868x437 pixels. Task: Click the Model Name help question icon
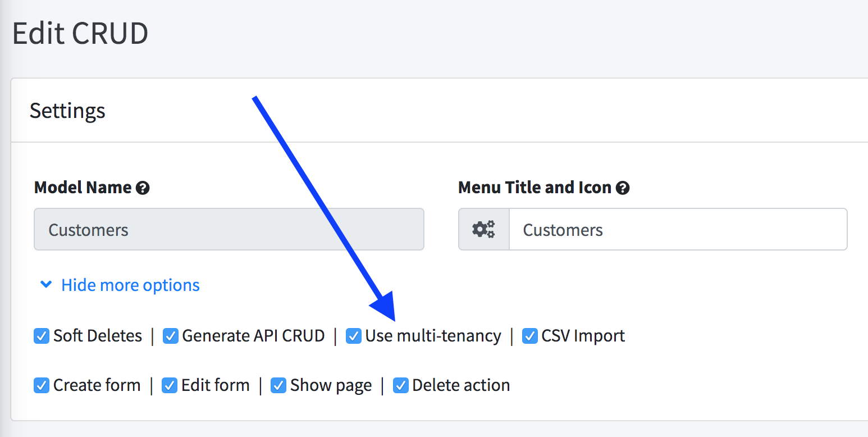coord(143,188)
